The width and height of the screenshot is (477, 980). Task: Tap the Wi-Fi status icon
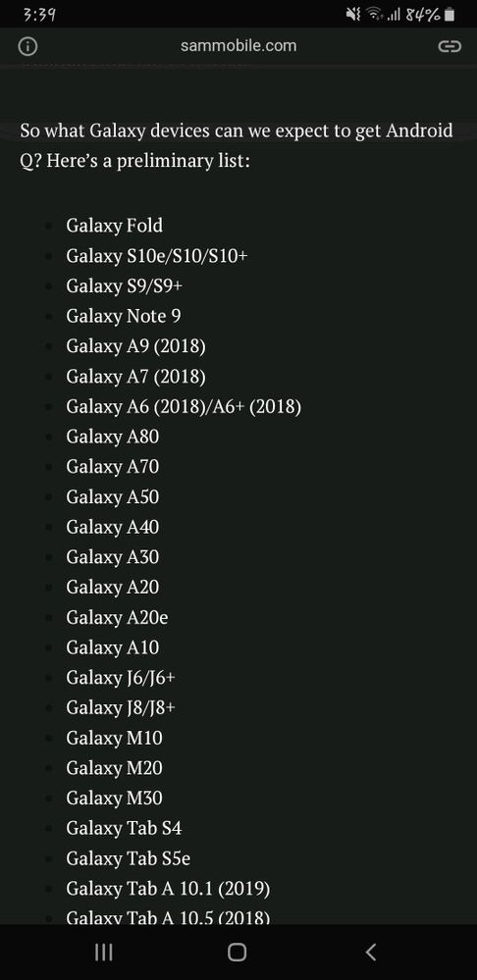tap(374, 15)
